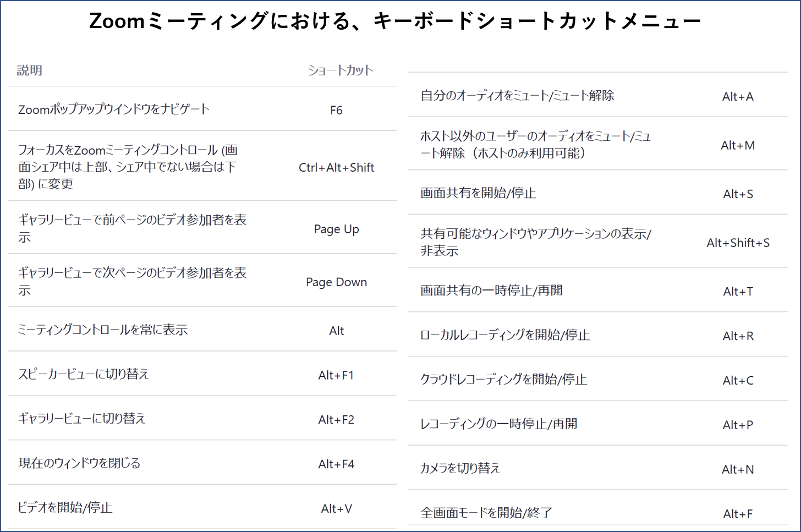Click the 'Alt+C' shortcut cell
Screen dimensions: 801x532
(x=738, y=381)
